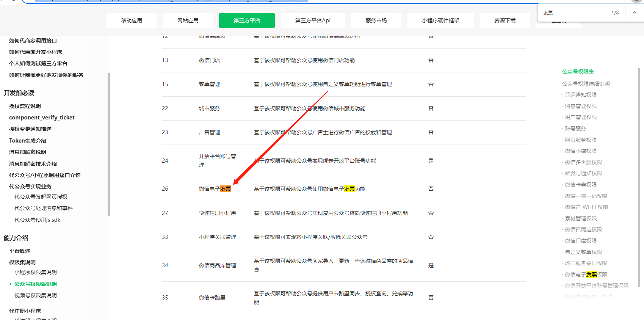Select the green 第三方平台 tab
The image size is (644, 320).
point(247,20)
